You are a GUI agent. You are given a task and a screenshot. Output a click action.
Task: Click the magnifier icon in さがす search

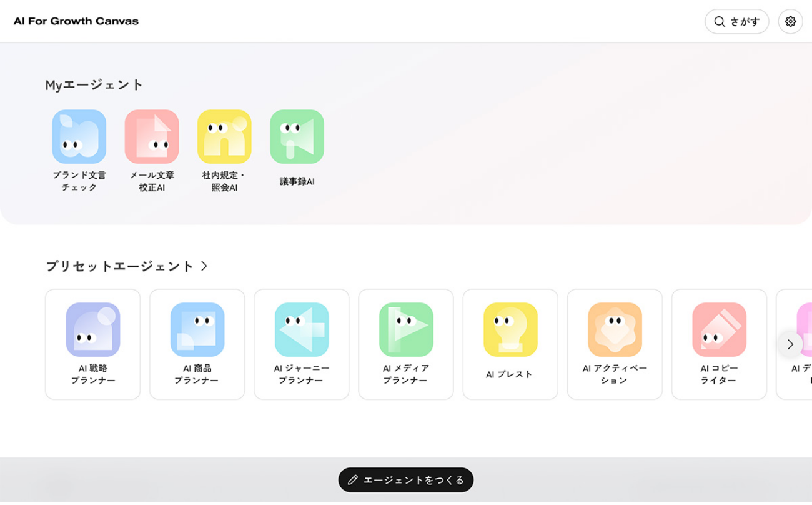[718, 21]
